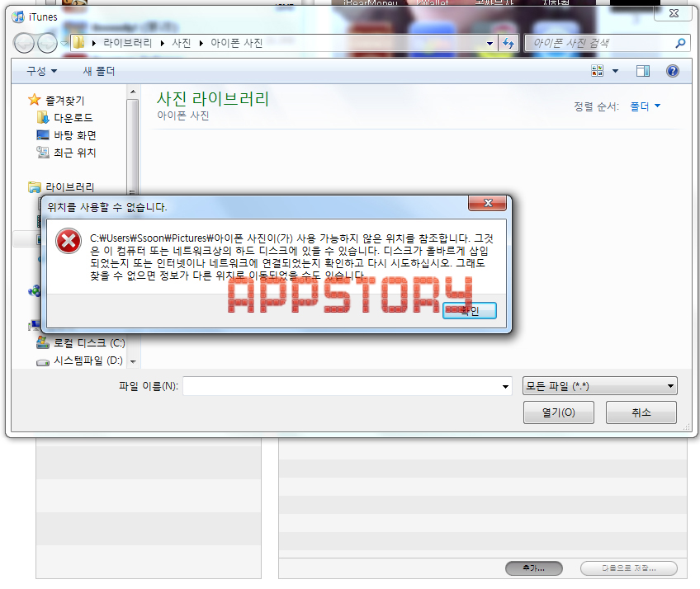Click the search magnifier icon
This screenshot has height=589, width=700.
pos(680,43)
